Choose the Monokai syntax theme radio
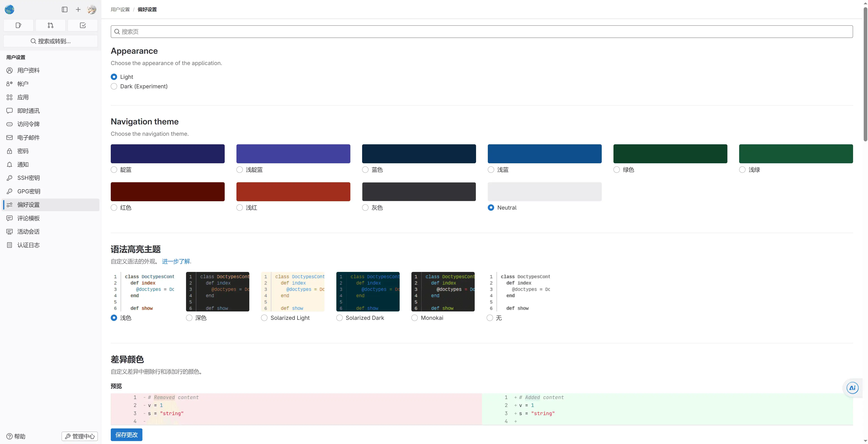 coord(415,318)
